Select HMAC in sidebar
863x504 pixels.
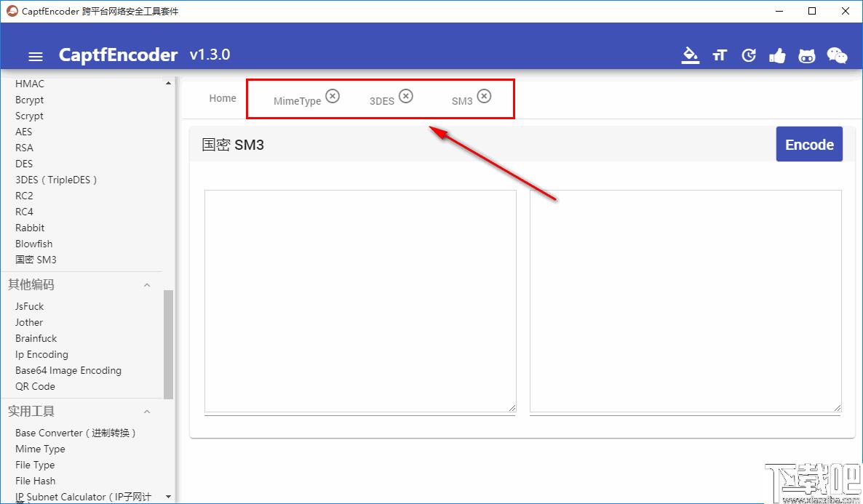pyautogui.click(x=30, y=84)
